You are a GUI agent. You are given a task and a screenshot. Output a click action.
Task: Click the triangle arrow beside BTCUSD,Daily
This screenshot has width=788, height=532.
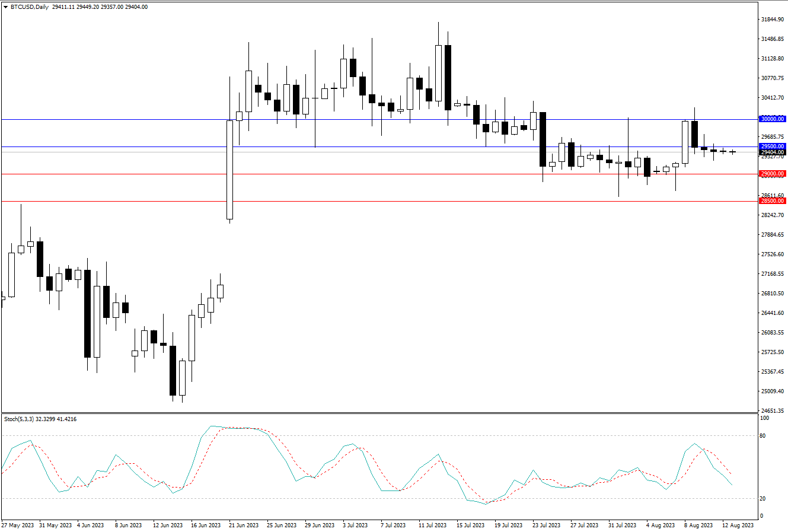pos(5,7)
